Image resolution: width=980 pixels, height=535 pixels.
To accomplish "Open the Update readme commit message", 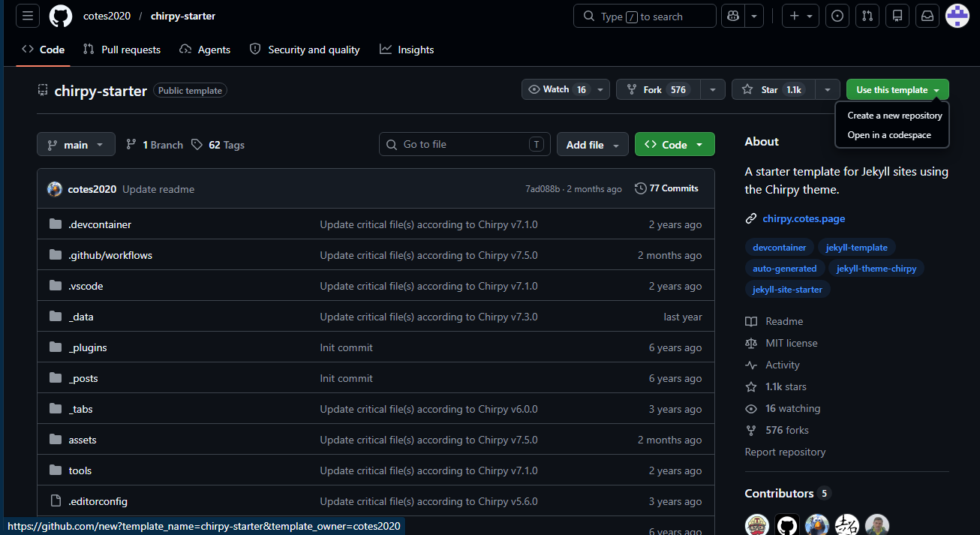I will coord(158,189).
